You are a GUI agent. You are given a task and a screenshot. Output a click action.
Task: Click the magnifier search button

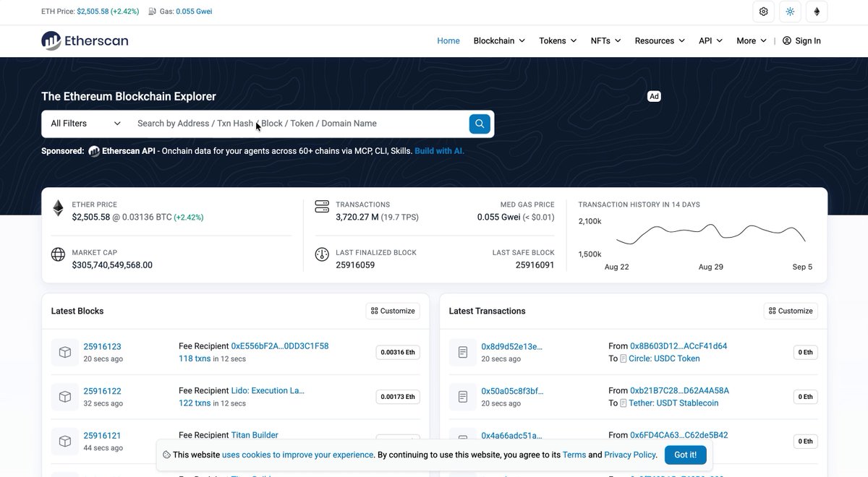click(480, 124)
